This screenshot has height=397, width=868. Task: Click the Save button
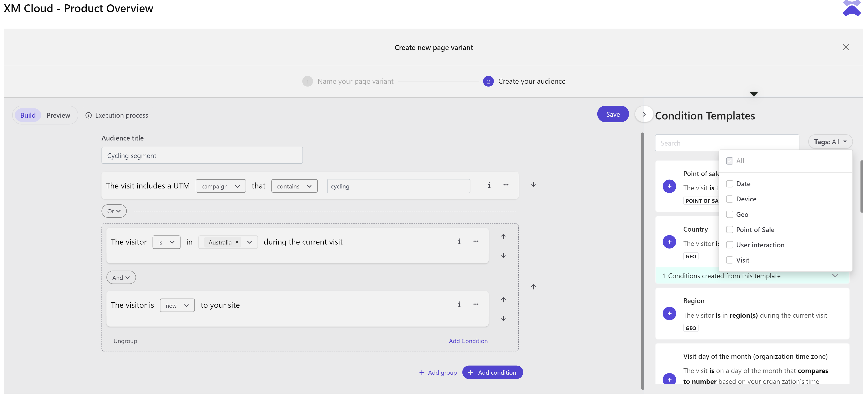click(613, 114)
